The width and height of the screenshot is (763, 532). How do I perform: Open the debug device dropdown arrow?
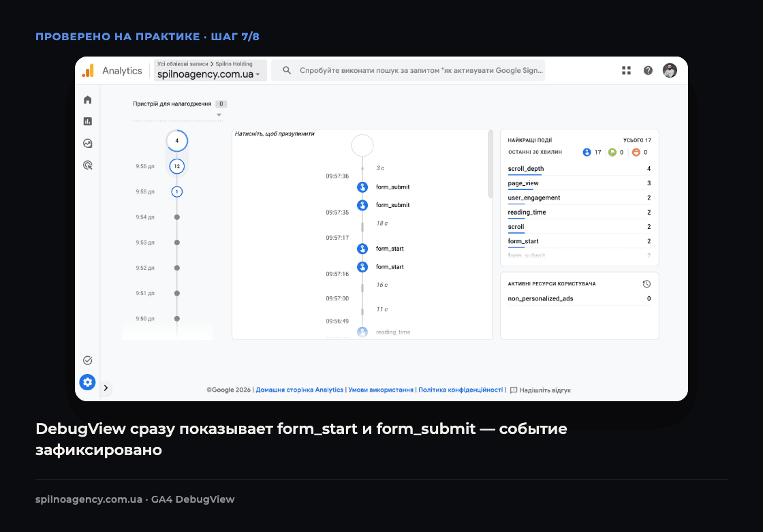tap(219, 115)
